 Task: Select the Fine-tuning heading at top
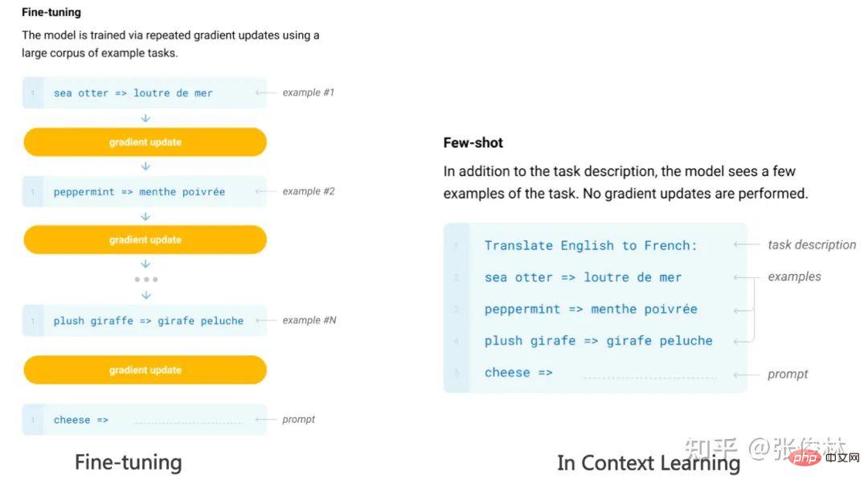pyautogui.click(x=51, y=12)
